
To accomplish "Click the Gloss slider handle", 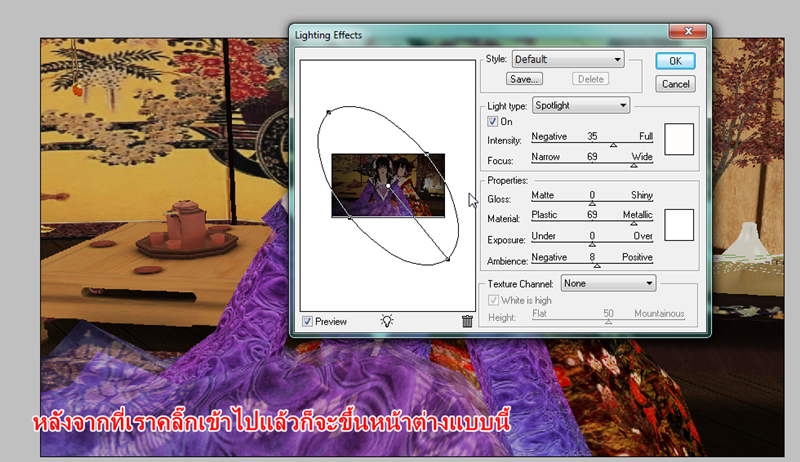I will click(x=592, y=203).
